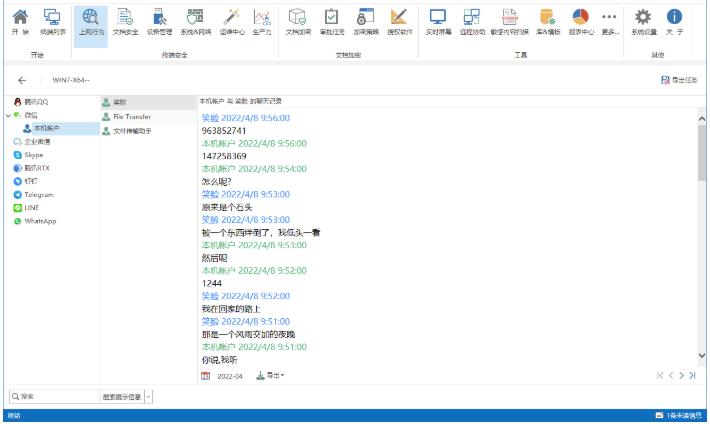
Task: Click the 文件安全 toolbar icon
Action: tap(125, 22)
